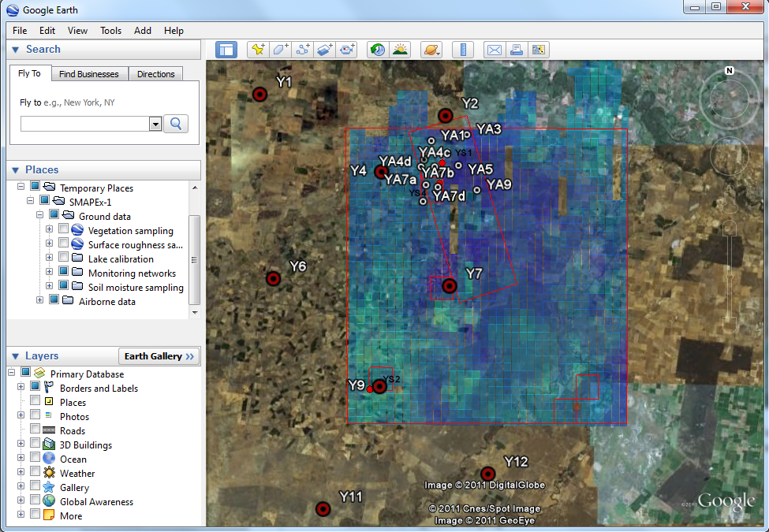Click the Y6 station marker
Image resolution: width=769 pixels, height=532 pixels.
(x=273, y=279)
